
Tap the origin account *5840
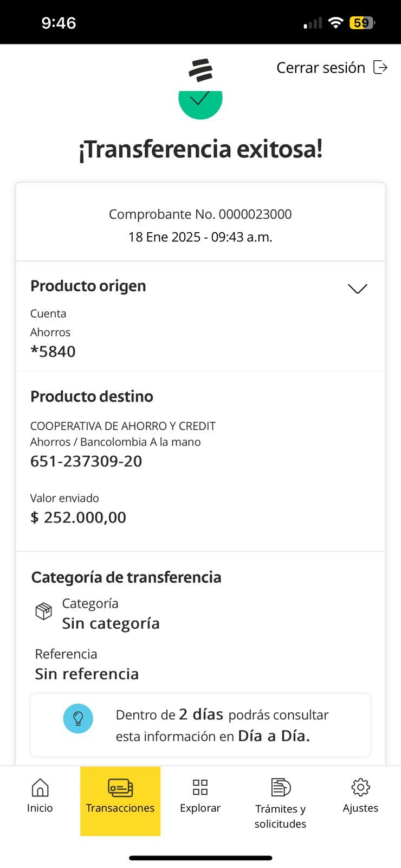53,352
